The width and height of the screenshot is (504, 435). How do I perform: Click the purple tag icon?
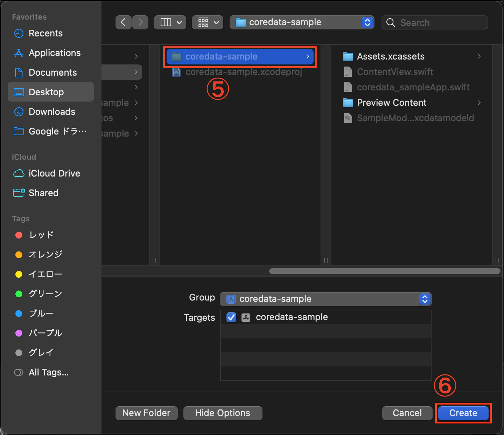point(19,333)
